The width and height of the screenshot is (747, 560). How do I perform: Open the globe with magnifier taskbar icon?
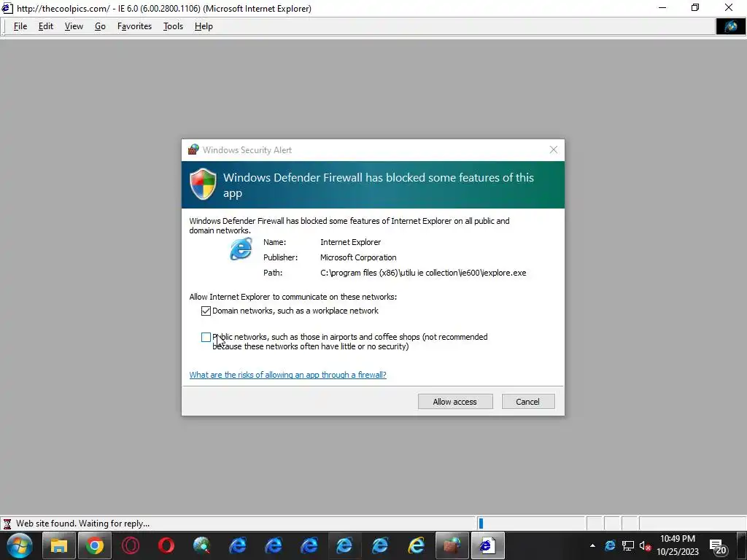[201, 545]
